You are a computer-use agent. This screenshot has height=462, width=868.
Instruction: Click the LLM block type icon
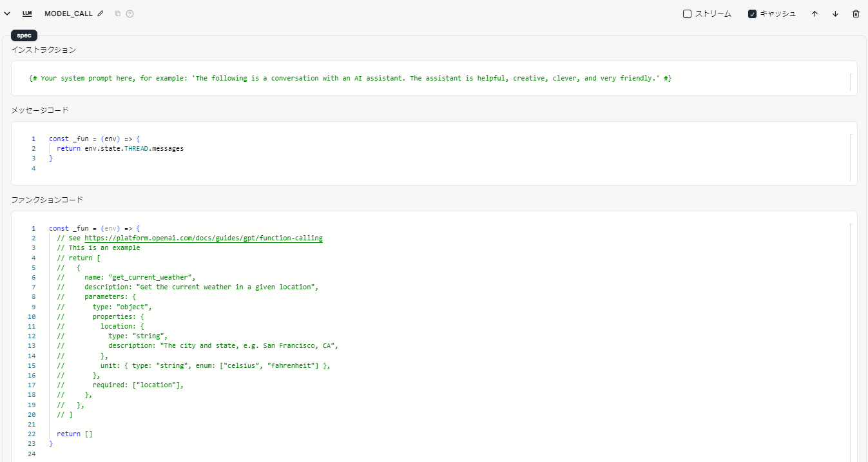27,14
